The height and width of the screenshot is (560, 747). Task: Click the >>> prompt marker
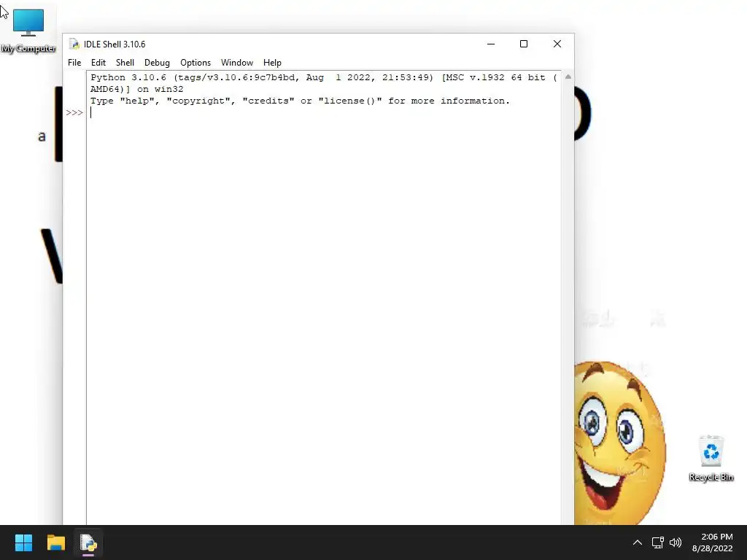click(x=74, y=113)
